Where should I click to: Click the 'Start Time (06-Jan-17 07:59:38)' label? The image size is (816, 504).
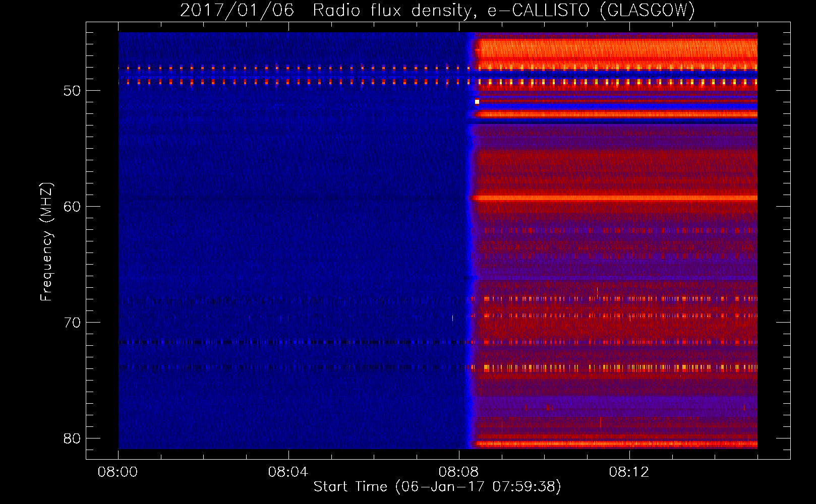437,487
